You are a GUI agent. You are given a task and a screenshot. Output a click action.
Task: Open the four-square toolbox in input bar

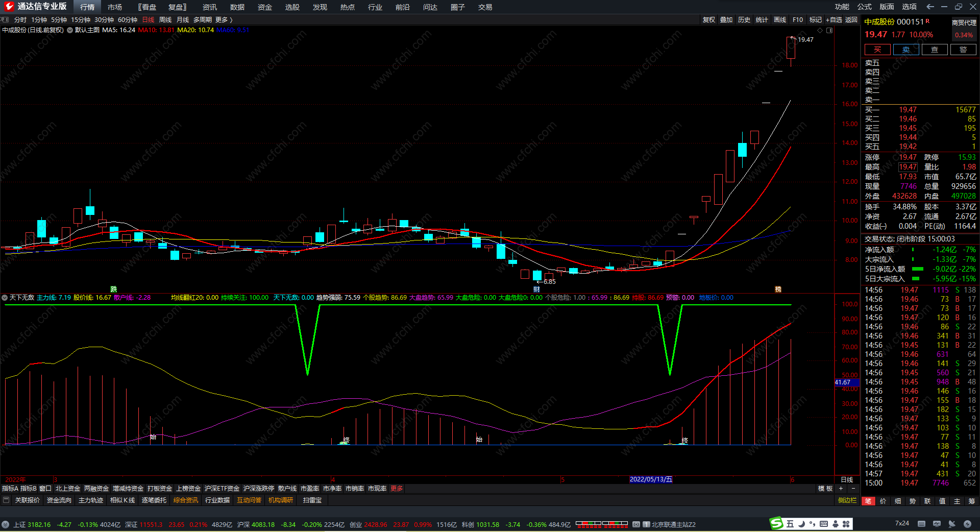point(846,524)
